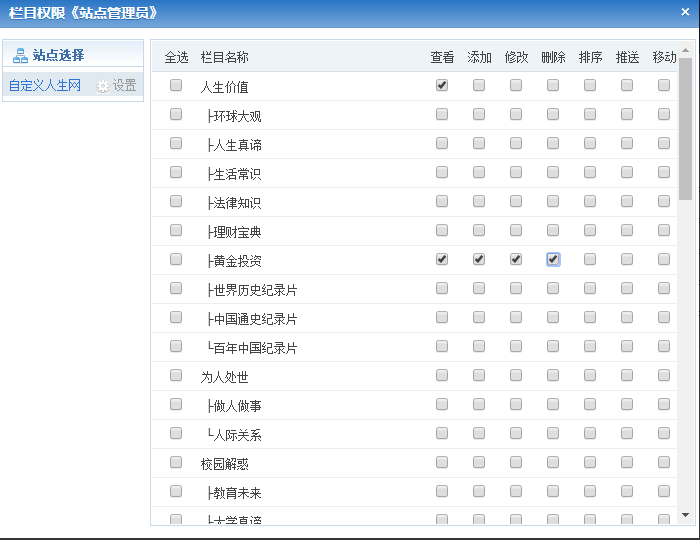Click the 查看 column header
Viewport: 700px width, 540px height.
pyautogui.click(x=442, y=58)
